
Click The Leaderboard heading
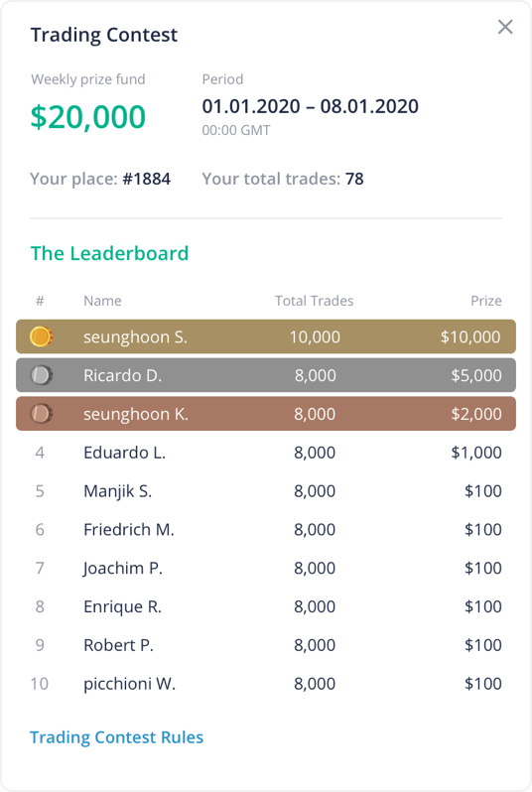pyautogui.click(x=109, y=253)
